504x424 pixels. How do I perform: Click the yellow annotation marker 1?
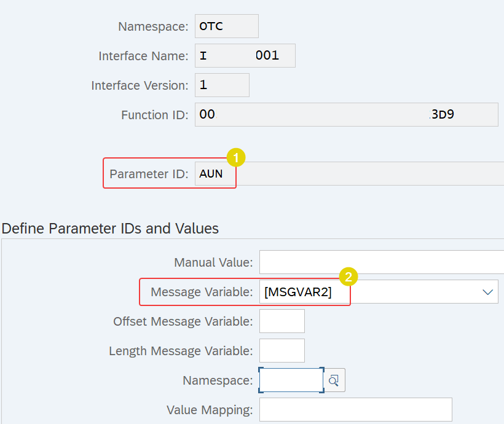tap(236, 157)
